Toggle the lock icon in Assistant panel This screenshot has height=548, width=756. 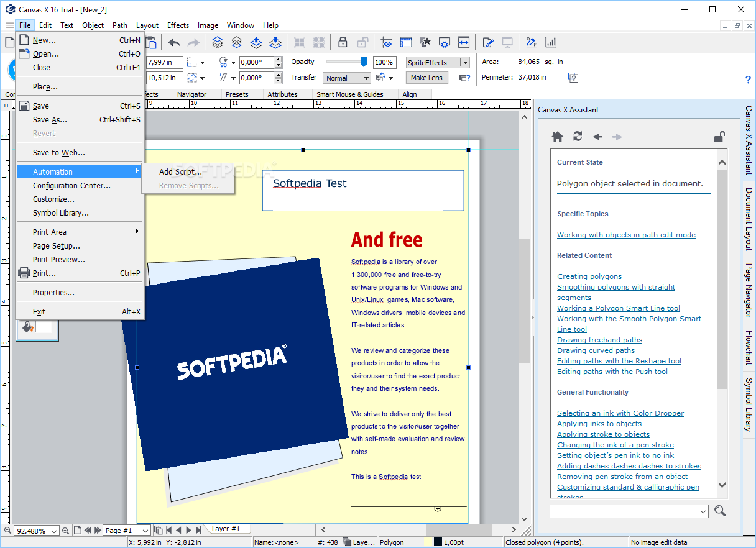click(x=719, y=137)
